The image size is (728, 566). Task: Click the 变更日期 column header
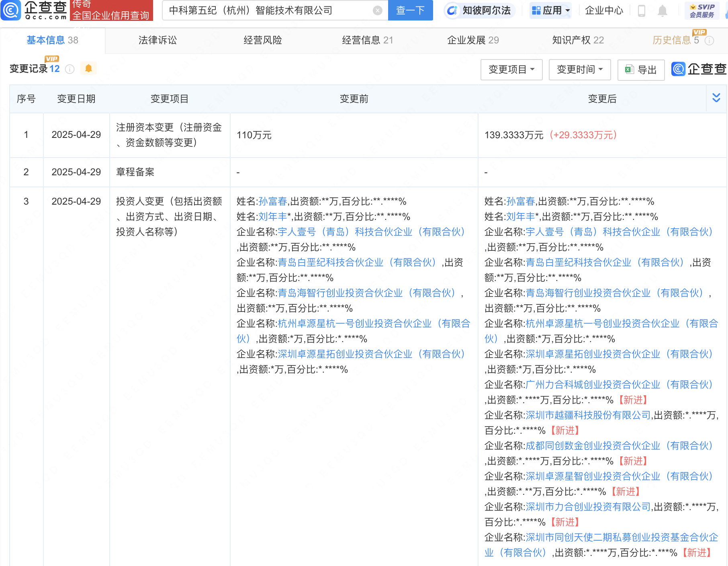[76, 99]
